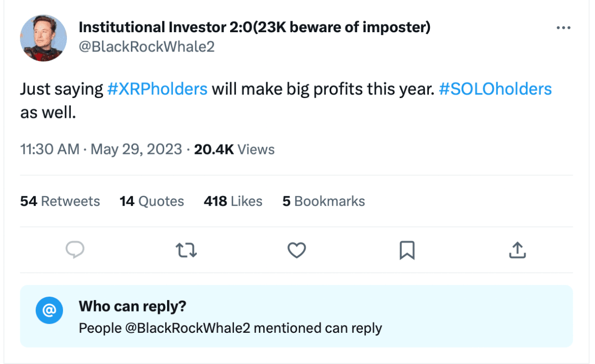Viewport: 595px width, 364px height.
Task: Open the #SOLOholders hashtag page
Action: (x=495, y=89)
